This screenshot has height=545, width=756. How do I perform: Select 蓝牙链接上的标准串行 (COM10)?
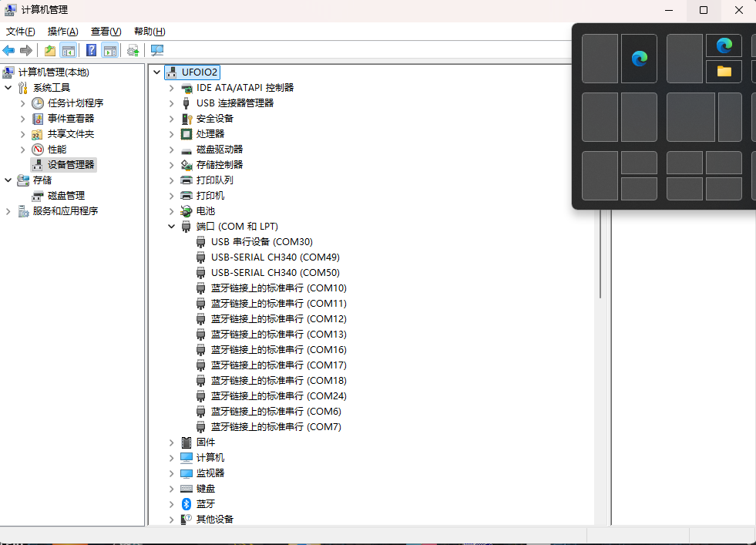[279, 288]
